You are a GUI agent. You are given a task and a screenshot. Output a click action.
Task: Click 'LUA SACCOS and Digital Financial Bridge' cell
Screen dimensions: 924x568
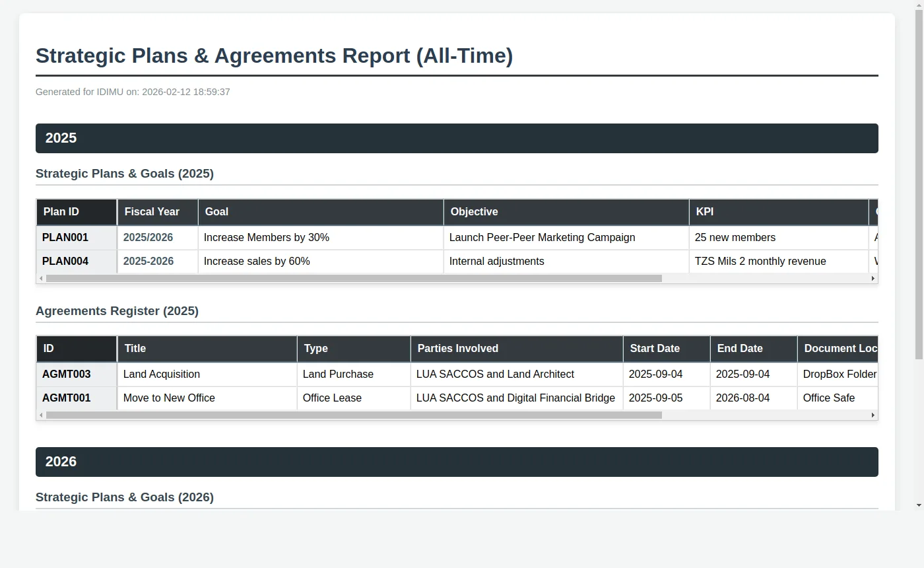pos(517,398)
